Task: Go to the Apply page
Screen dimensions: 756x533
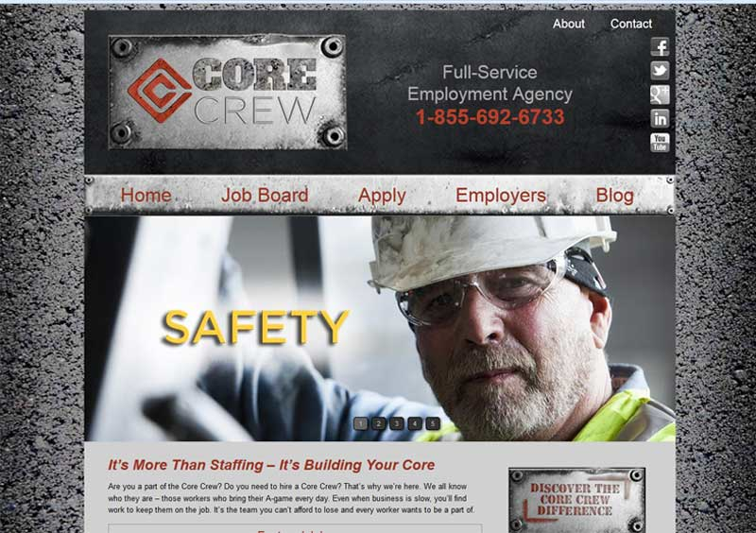Action: tap(382, 196)
